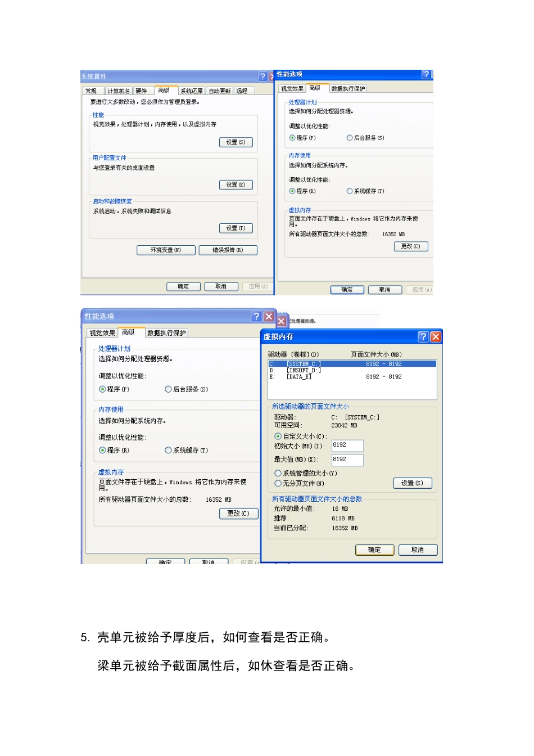Screen dimensions: 534x756
Task: Click the help icon in 虚拟内存 title bar
Action: [x=424, y=336]
